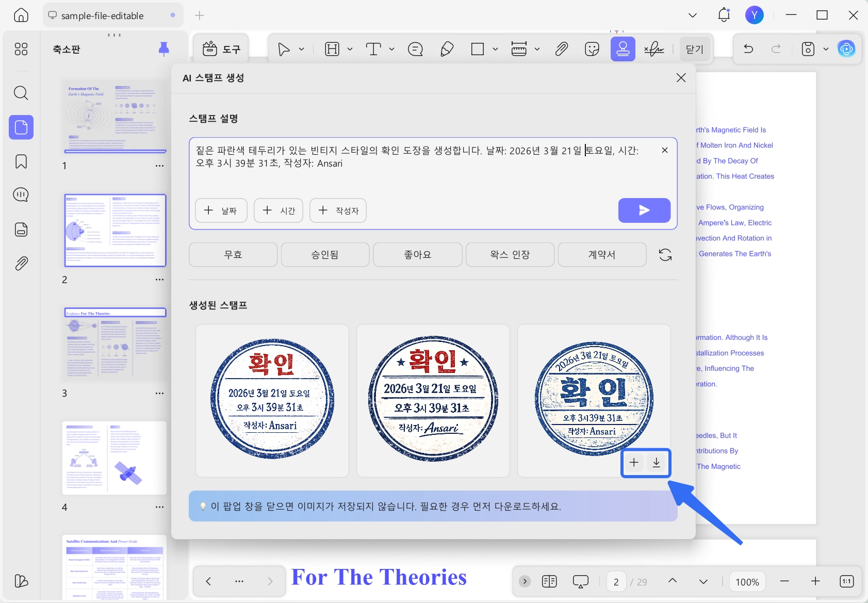The width and height of the screenshot is (868, 603).
Task: Open the 도구 tools button
Action: (x=221, y=49)
